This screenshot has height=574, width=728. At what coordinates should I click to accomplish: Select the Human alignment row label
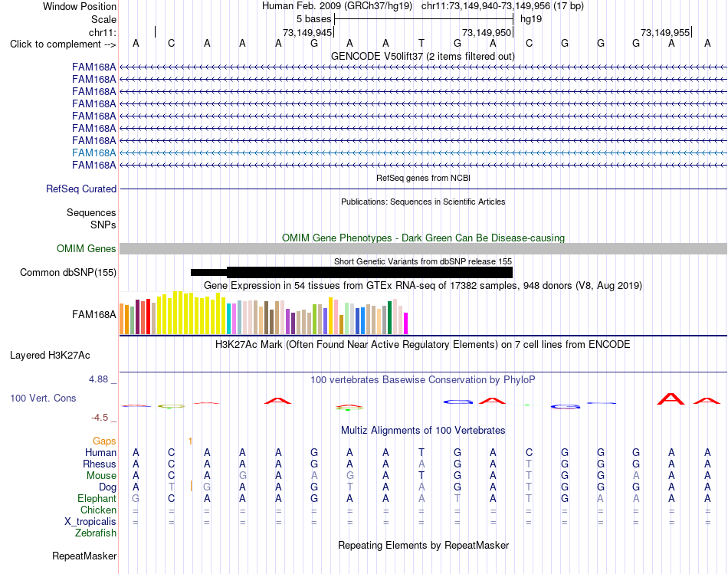click(100, 452)
